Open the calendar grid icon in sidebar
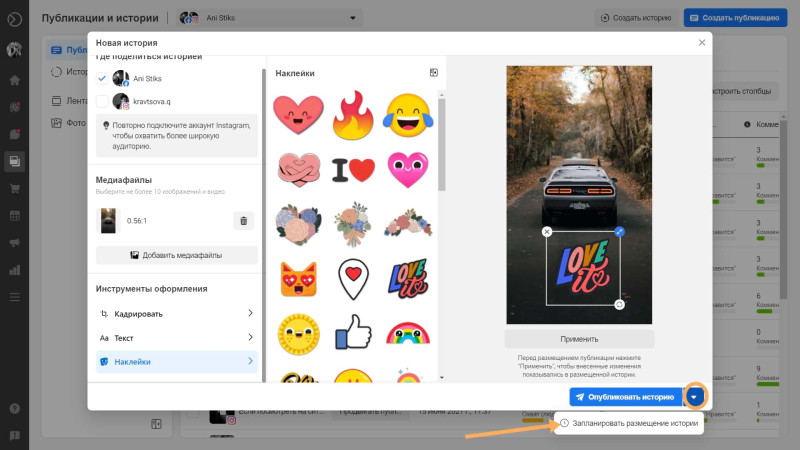800x450 pixels. coord(15,215)
